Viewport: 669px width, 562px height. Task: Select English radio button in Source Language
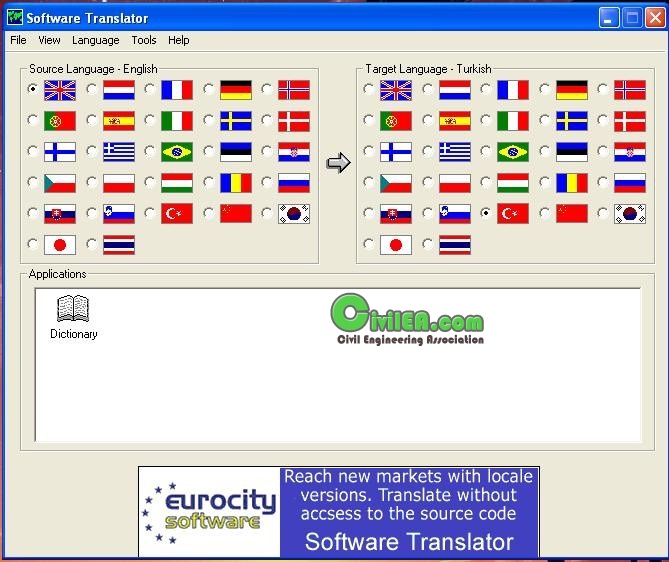pyautogui.click(x=33, y=89)
